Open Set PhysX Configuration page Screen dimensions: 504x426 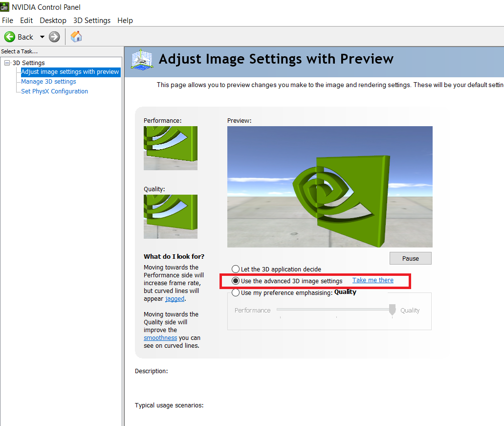pyautogui.click(x=54, y=91)
